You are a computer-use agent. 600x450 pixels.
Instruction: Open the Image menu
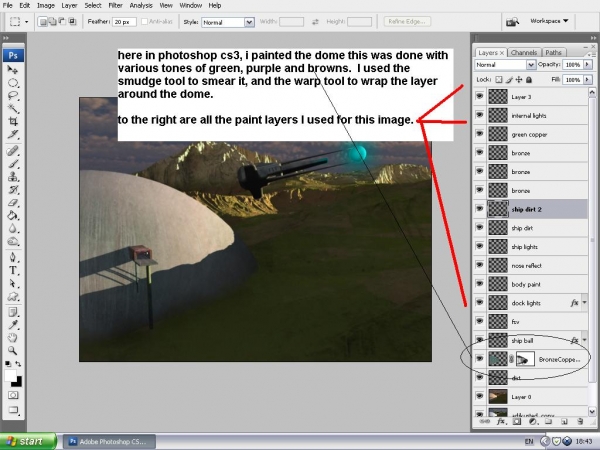[46, 6]
